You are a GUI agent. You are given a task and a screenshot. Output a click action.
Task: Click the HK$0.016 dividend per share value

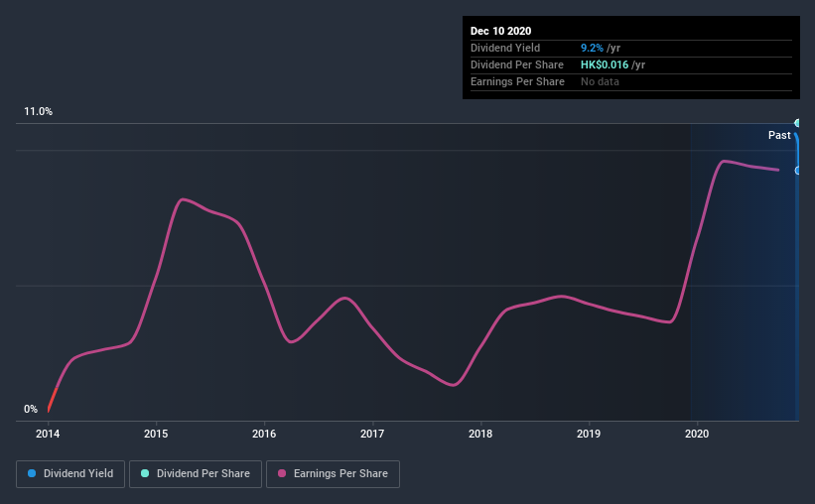[x=605, y=64]
